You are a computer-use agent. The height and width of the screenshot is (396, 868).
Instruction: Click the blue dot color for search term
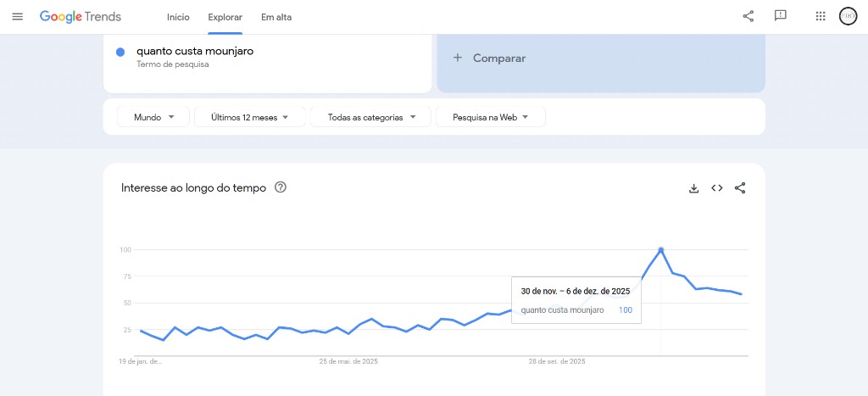point(120,52)
